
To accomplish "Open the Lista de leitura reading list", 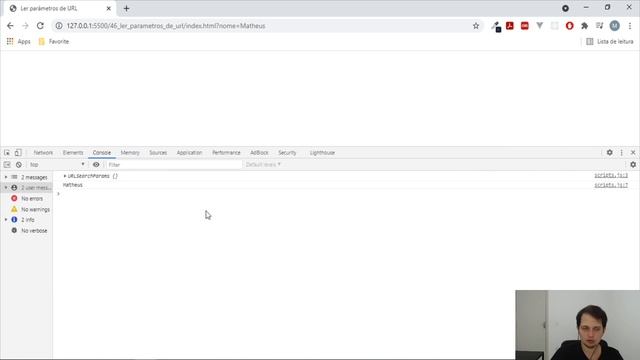I will [610, 42].
